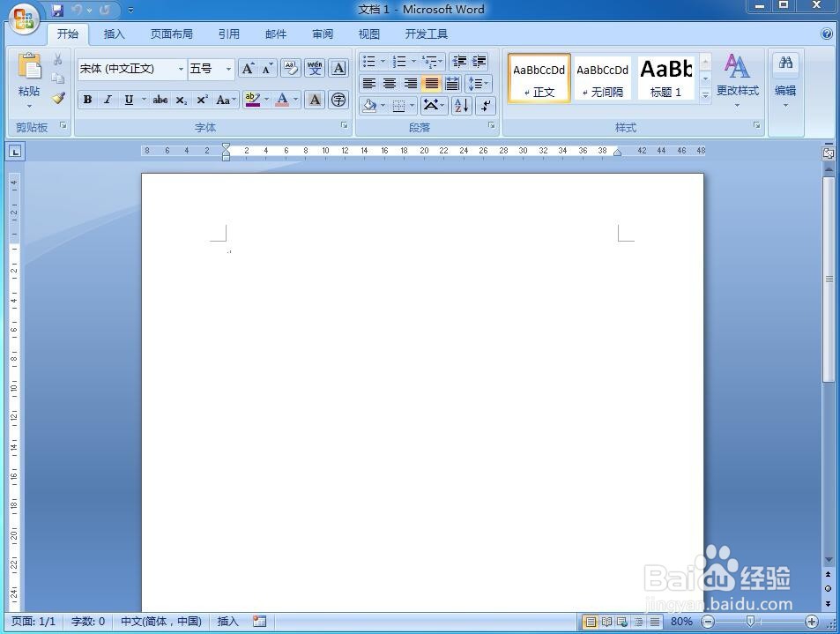Screen dimensions: 840x634
Task: Expand the styles gallery More arrow
Action: [705, 95]
